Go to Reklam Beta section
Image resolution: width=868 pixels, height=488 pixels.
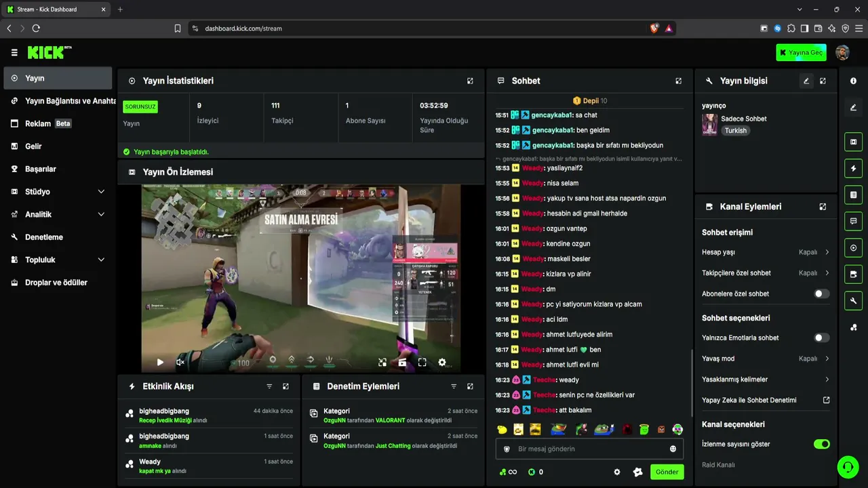click(58, 123)
